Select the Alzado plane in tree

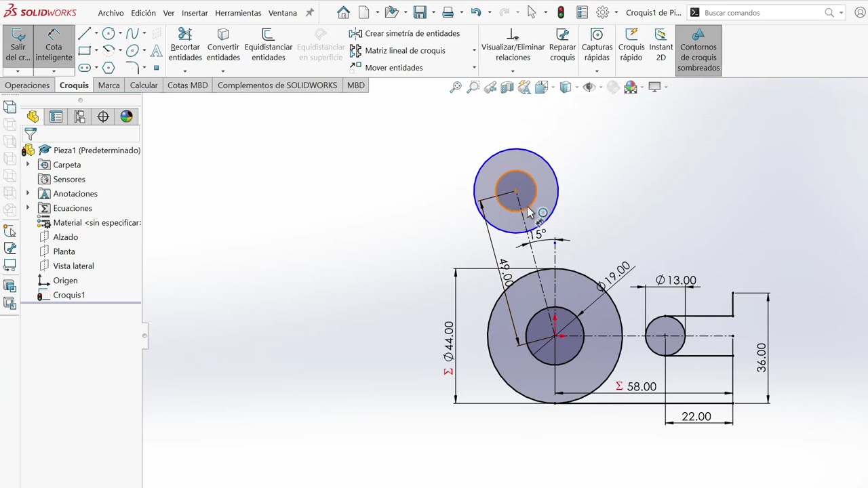pyautogui.click(x=65, y=237)
